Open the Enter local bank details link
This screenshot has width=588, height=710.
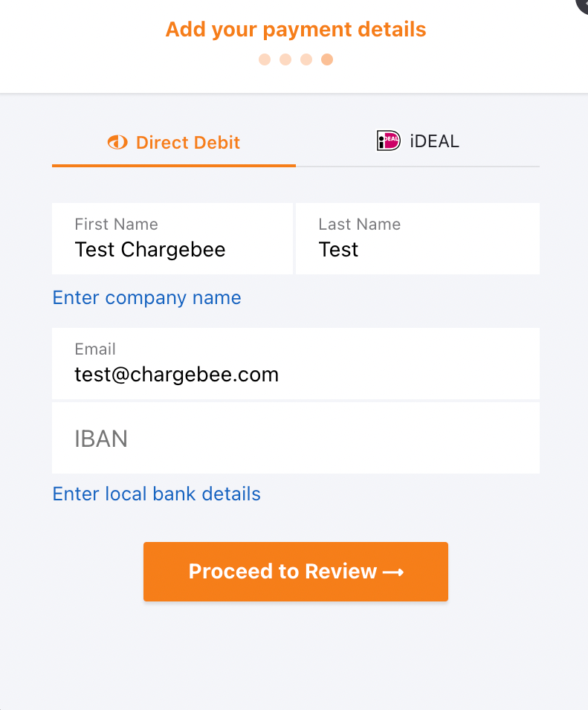tap(156, 494)
